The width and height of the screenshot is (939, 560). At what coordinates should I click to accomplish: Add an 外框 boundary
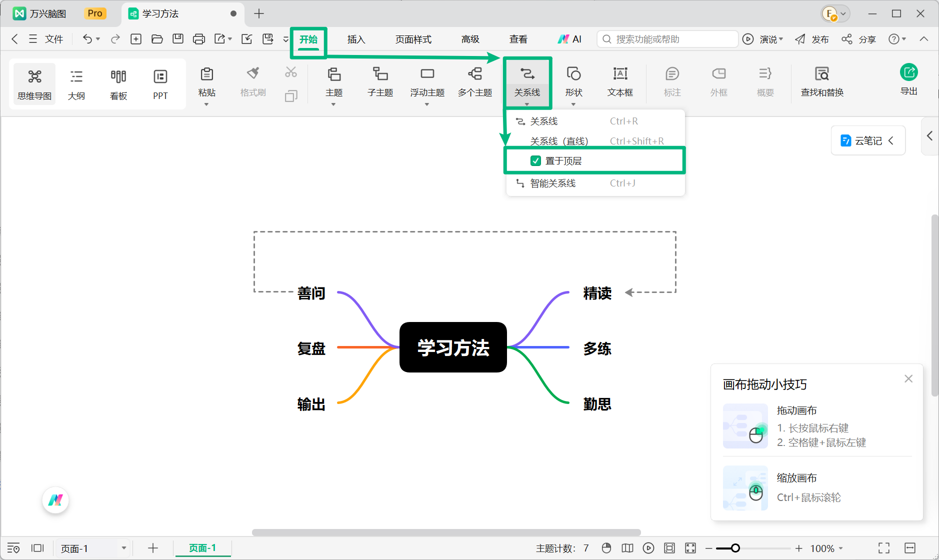tap(718, 82)
